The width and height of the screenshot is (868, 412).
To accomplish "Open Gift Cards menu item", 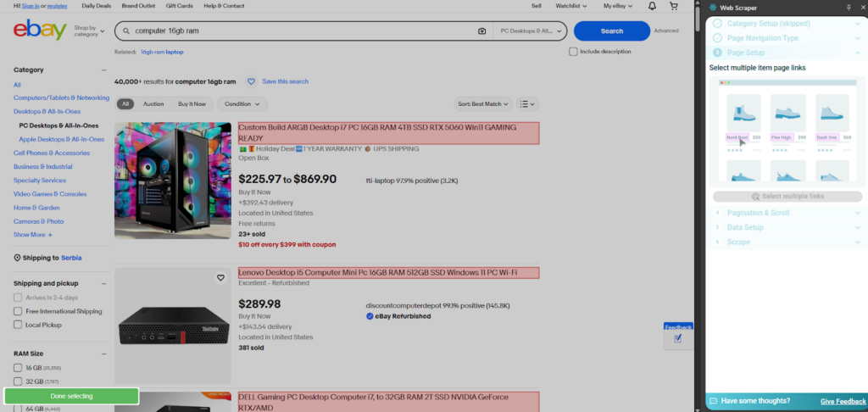I will (180, 6).
